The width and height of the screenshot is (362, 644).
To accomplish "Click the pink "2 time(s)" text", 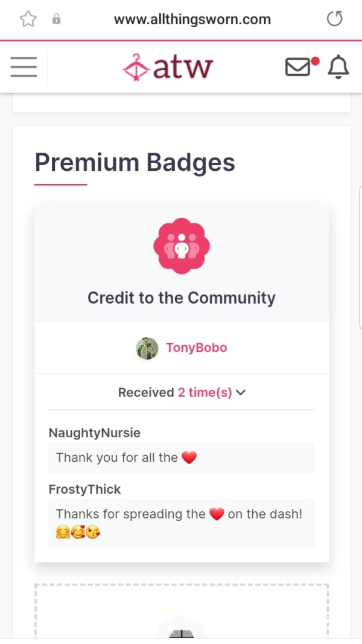I will (x=205, y=393).
